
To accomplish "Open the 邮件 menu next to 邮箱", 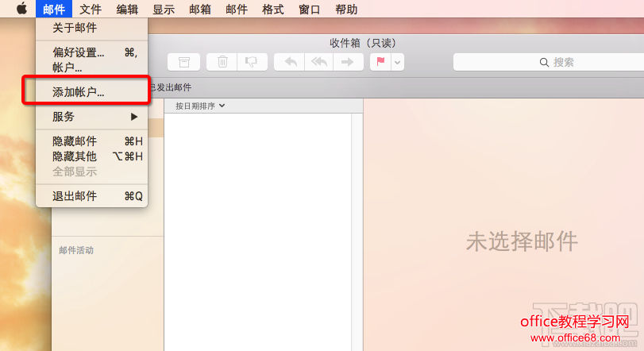I will [x=237, y=9].
